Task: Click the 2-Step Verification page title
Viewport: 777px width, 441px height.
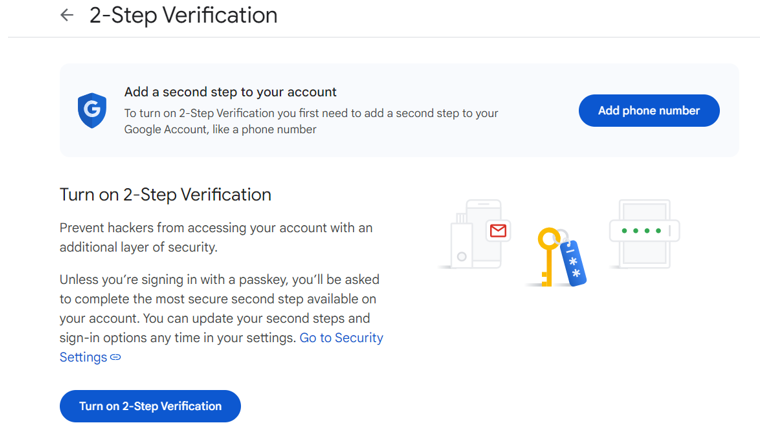Action: point(183,15)
